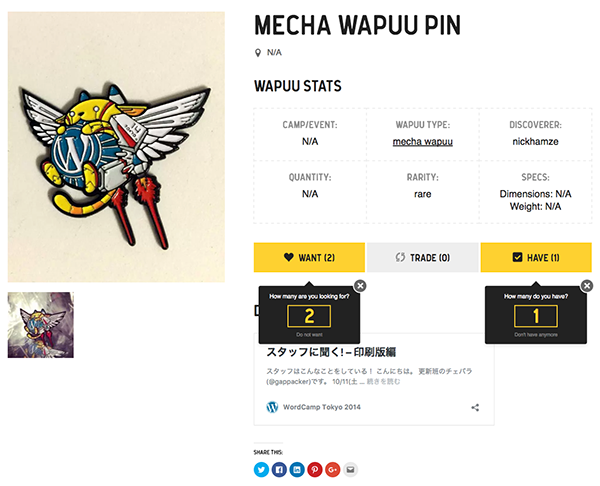
Task: Toggle the WANT (2) button
Action: click(309, 258)
